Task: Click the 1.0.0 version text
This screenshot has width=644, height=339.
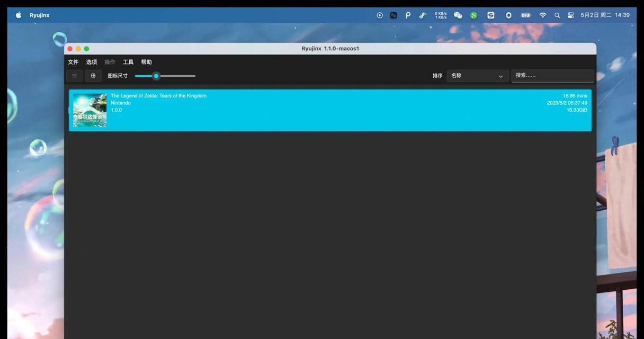Action: [116, 110]
